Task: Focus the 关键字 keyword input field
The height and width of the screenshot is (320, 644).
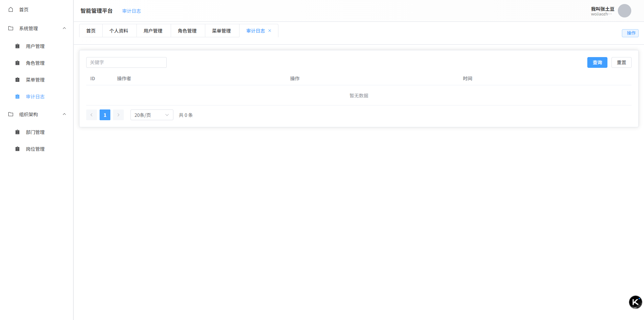Action: [x=126, y=62]
